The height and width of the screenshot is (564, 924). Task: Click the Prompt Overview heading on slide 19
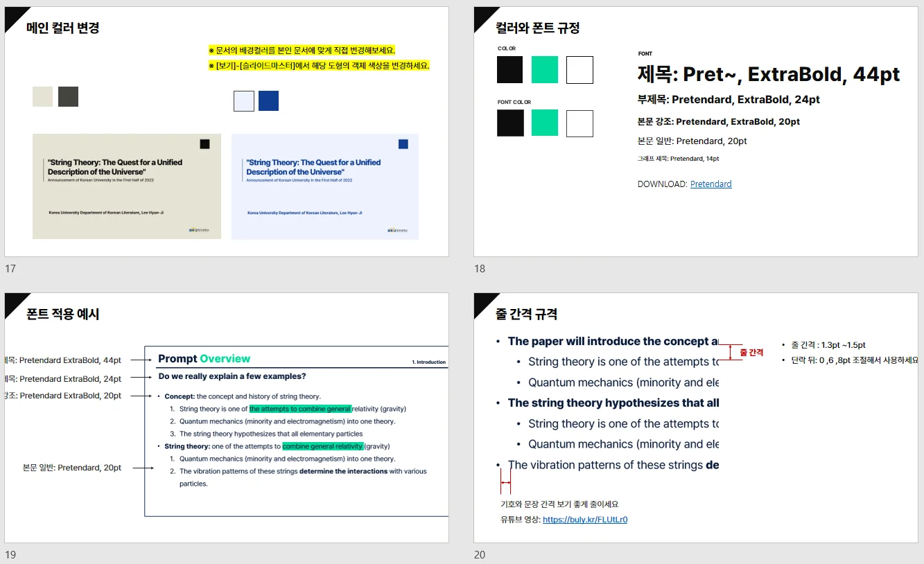(x=204, y=358)
